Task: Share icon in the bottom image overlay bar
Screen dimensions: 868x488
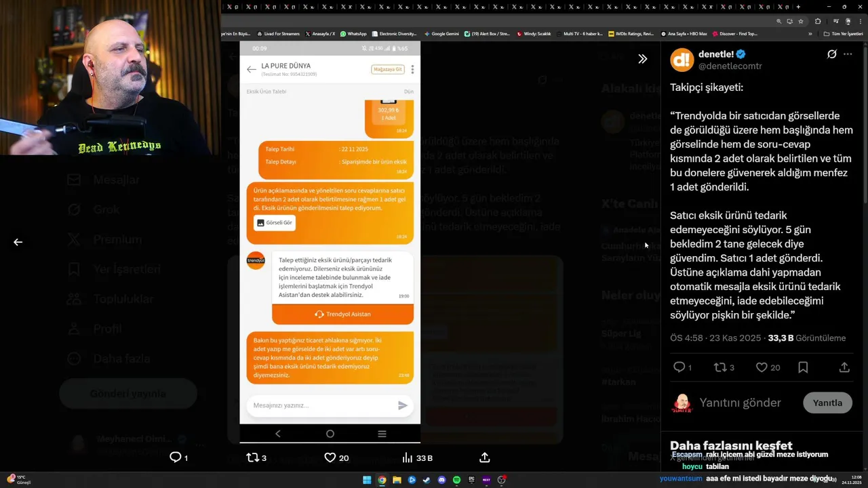Action: tap(484, 457)
